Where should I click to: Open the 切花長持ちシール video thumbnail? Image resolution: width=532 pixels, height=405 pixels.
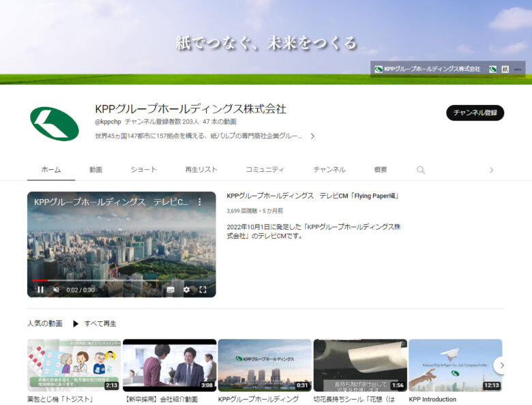pyautogui.click(x=360, y=365)
